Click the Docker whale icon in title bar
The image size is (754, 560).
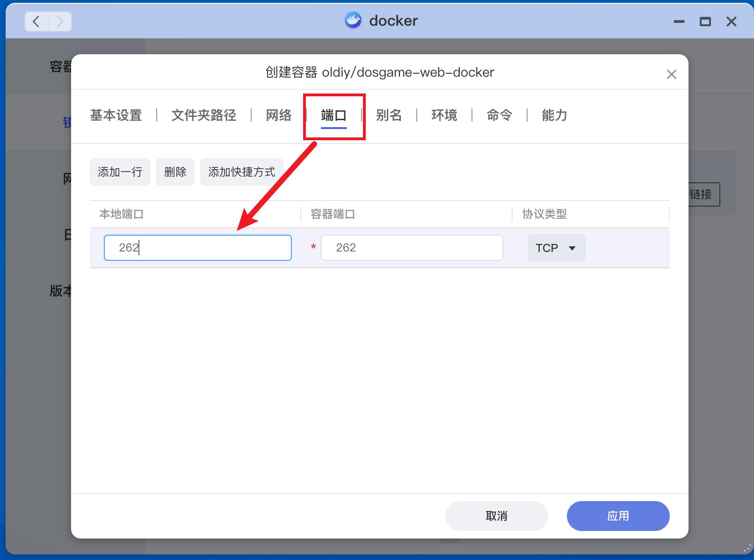click(x=353, y=21)
